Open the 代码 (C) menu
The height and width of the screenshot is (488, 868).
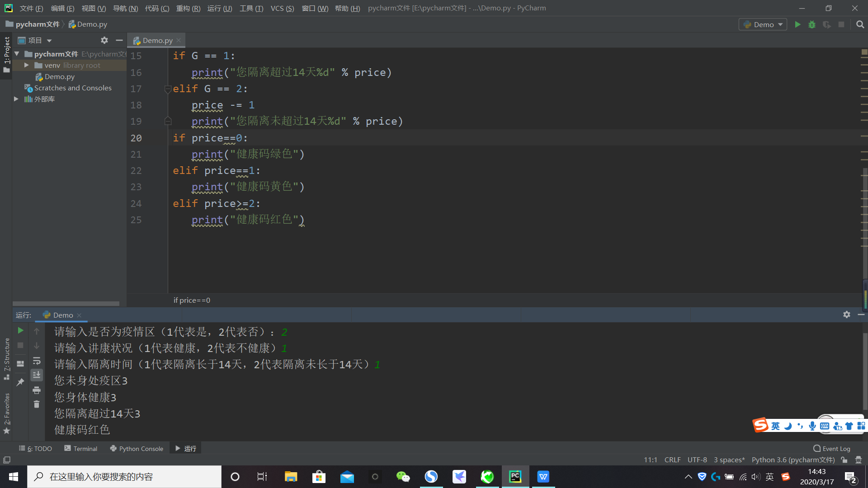(157, 8)
